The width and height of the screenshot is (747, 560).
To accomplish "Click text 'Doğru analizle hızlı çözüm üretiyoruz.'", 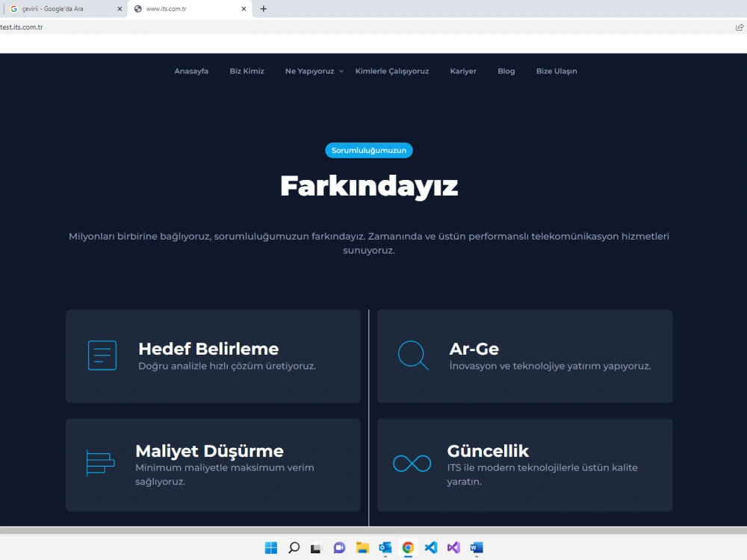I will click(227, 366).
